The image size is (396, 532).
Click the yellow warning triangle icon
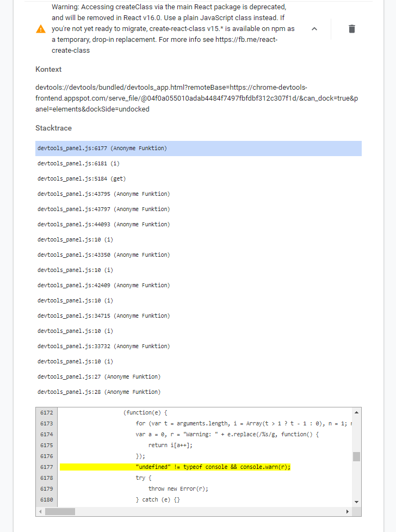[x=41, y=29]
